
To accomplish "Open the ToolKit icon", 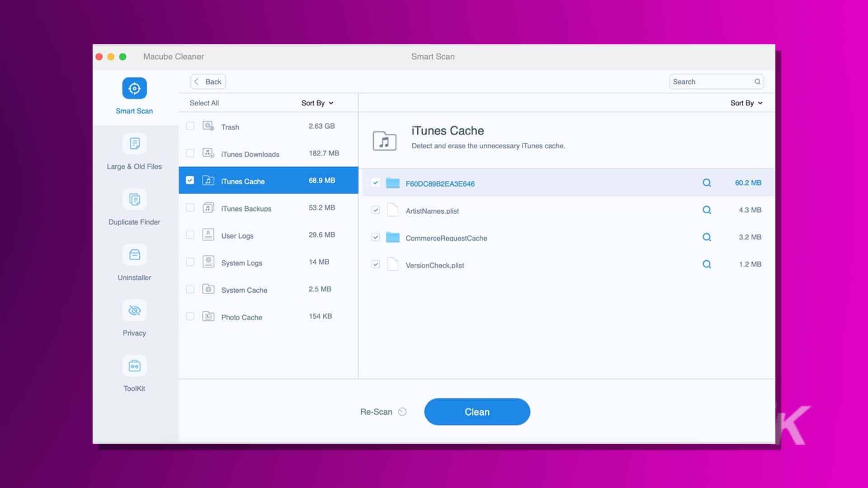I will pos(134,366).
